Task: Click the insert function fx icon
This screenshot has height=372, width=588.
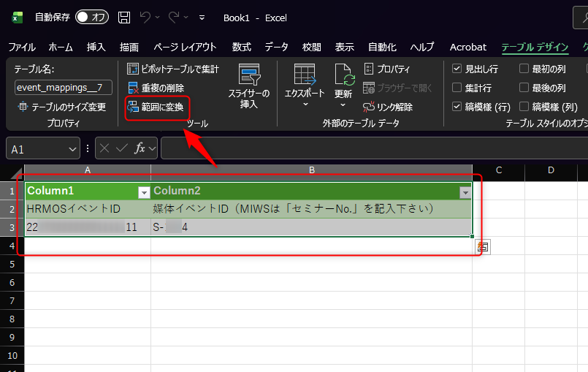Action: (139, 148)
